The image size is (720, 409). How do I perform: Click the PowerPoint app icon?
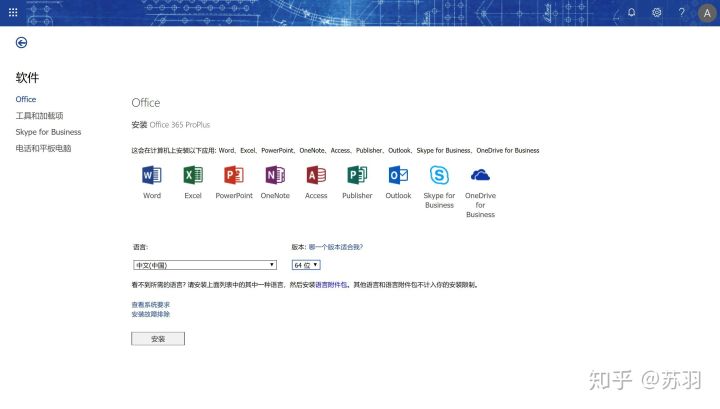234,175
